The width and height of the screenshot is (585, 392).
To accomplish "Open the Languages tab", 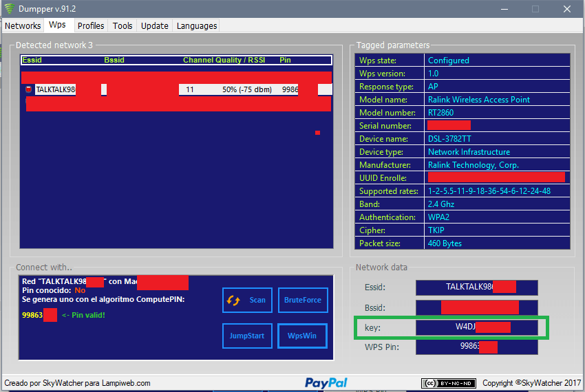I will click(197, 25).
